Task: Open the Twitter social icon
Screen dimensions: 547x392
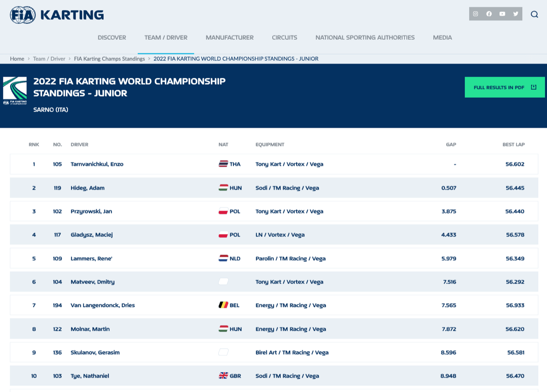Action: tap(516, 14)
